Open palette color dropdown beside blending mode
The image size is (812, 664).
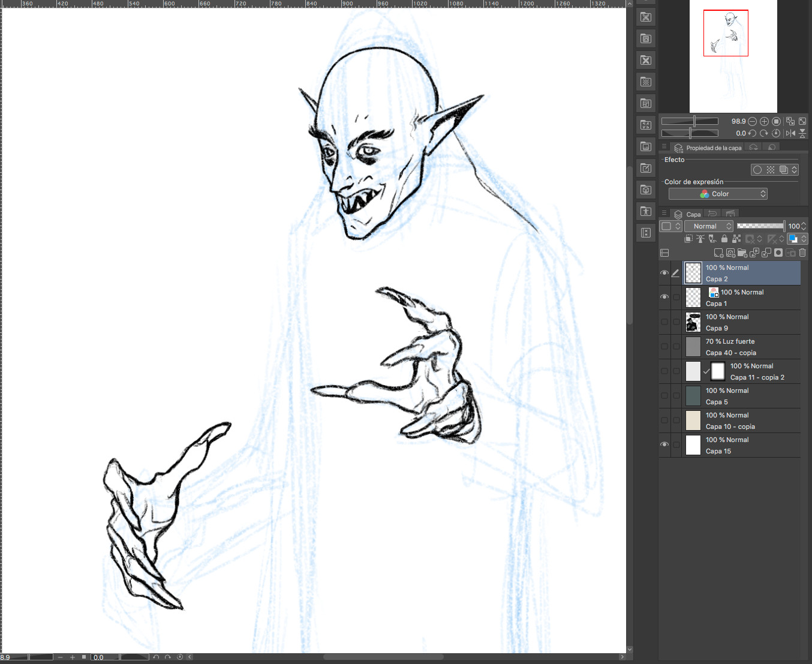coord(671,226)
